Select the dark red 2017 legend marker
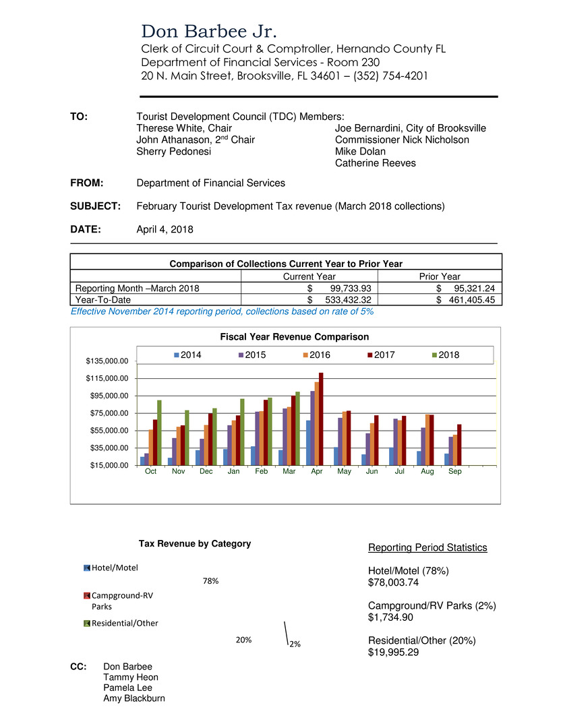 369,355
